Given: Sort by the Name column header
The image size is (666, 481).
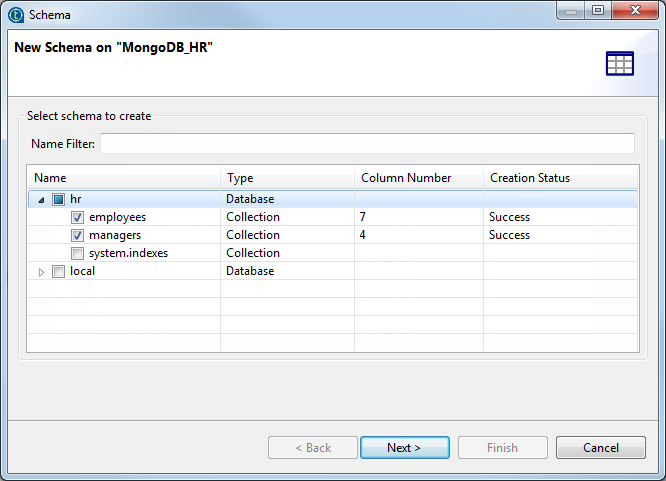Looking at the screenshot, I should coord(123,178).
